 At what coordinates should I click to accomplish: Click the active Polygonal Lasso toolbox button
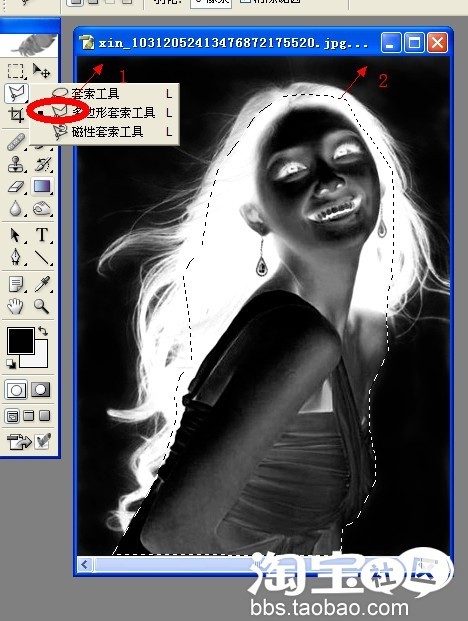pyautogui.click(x=16, y=93)
